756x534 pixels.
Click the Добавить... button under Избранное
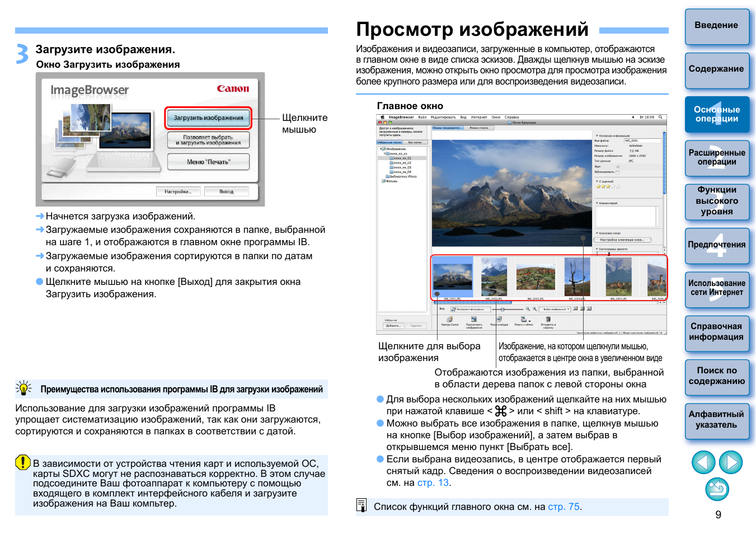393,326
